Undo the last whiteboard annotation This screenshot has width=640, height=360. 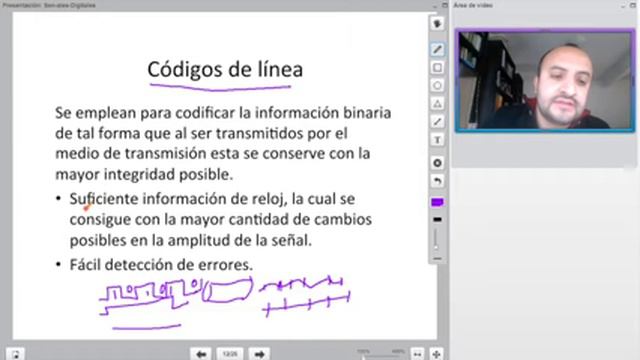point(437,181)
